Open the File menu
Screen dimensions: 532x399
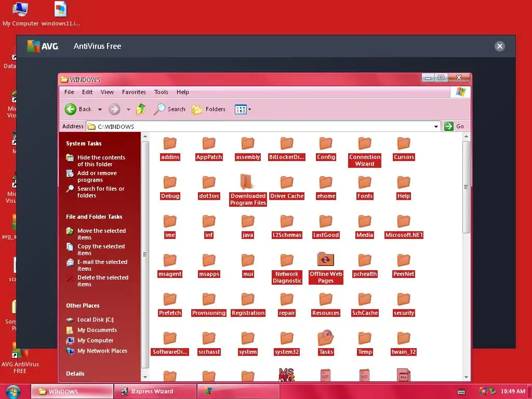tap(69, 92)
